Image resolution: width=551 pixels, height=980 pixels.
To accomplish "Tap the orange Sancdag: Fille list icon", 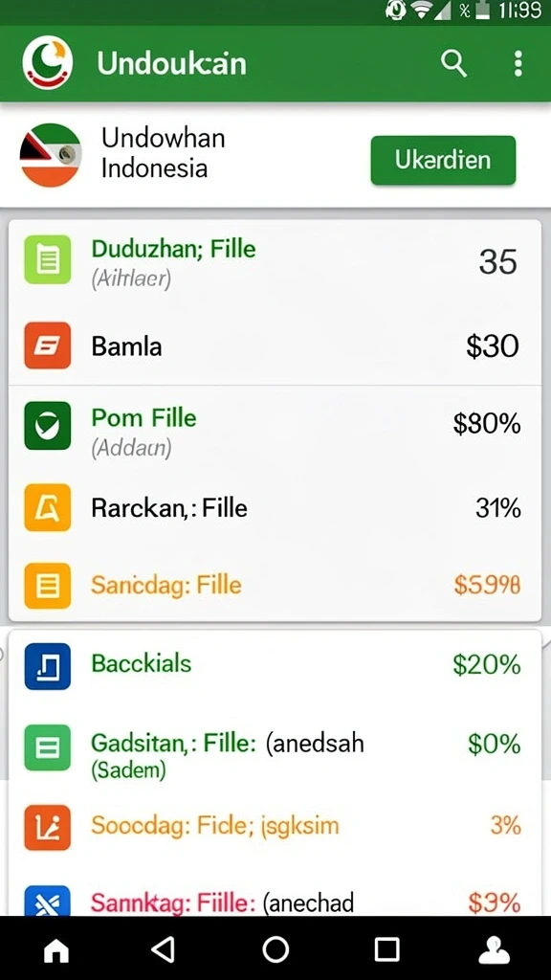I will click(x=48, y=586).
